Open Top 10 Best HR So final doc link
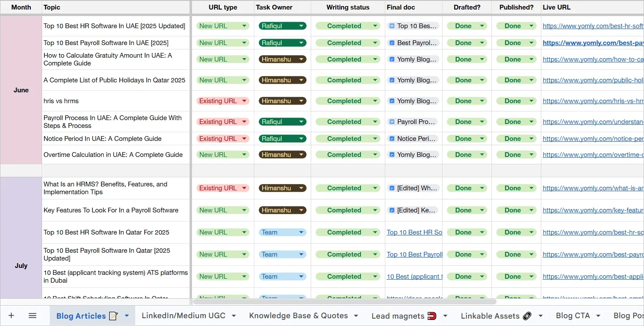 (414, 232)
